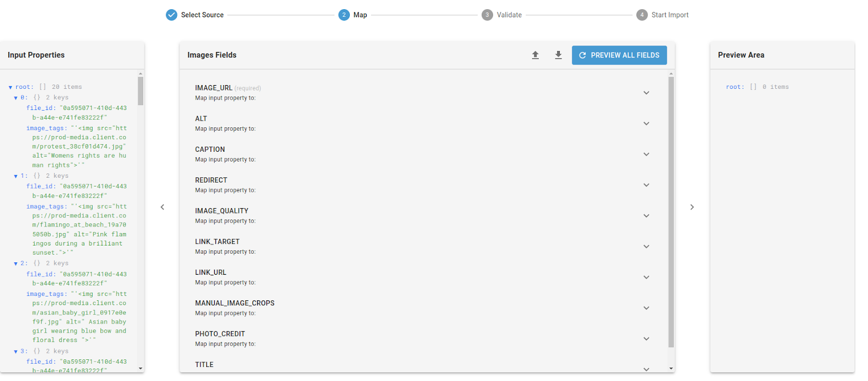The image size is (868, 381).
Task: Click the Input Properties panel title
Action: 36,55
